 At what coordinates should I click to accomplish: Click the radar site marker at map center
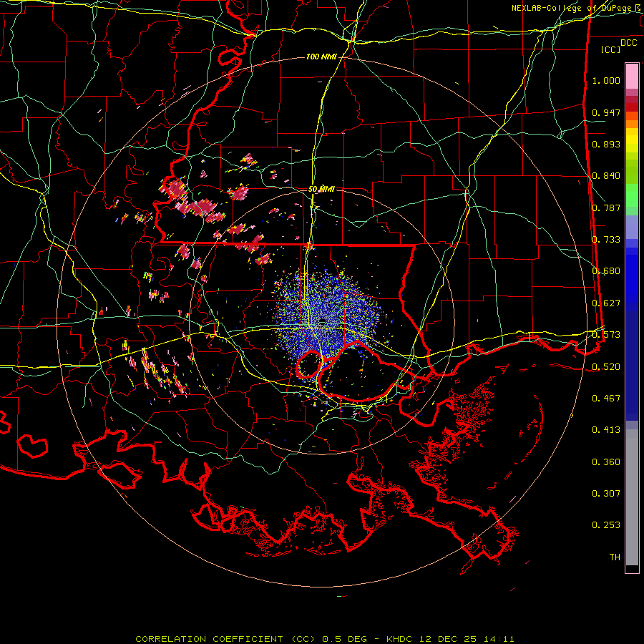pyautogui.click(x=323, y=321)
